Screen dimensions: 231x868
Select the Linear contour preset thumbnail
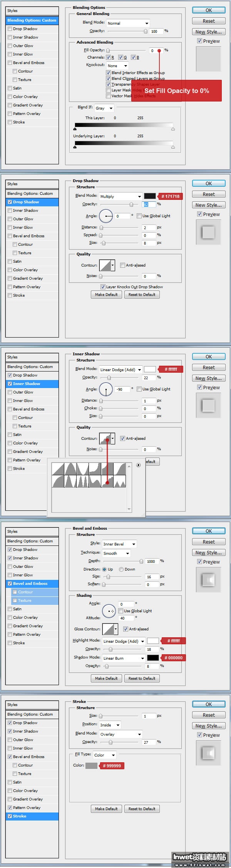point(58,469)
